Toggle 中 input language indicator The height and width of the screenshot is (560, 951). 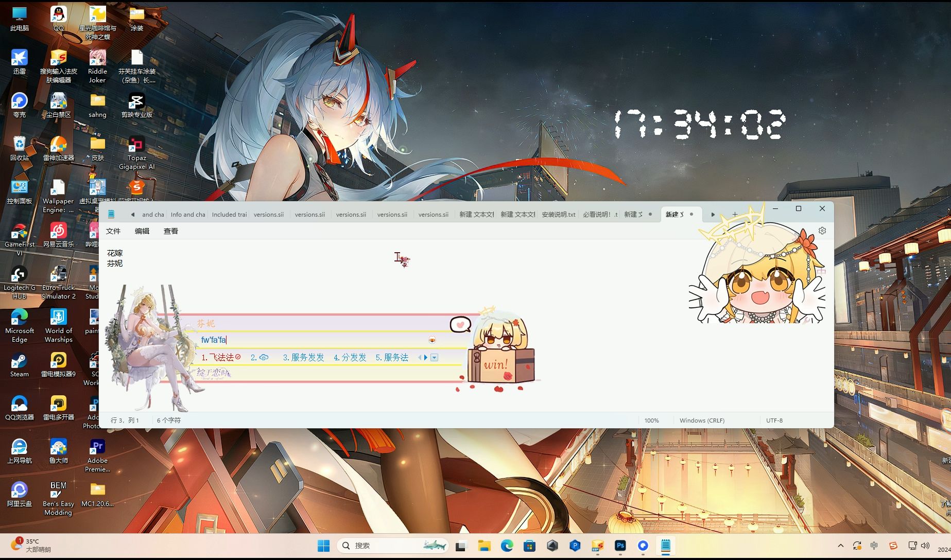point(874,546)
